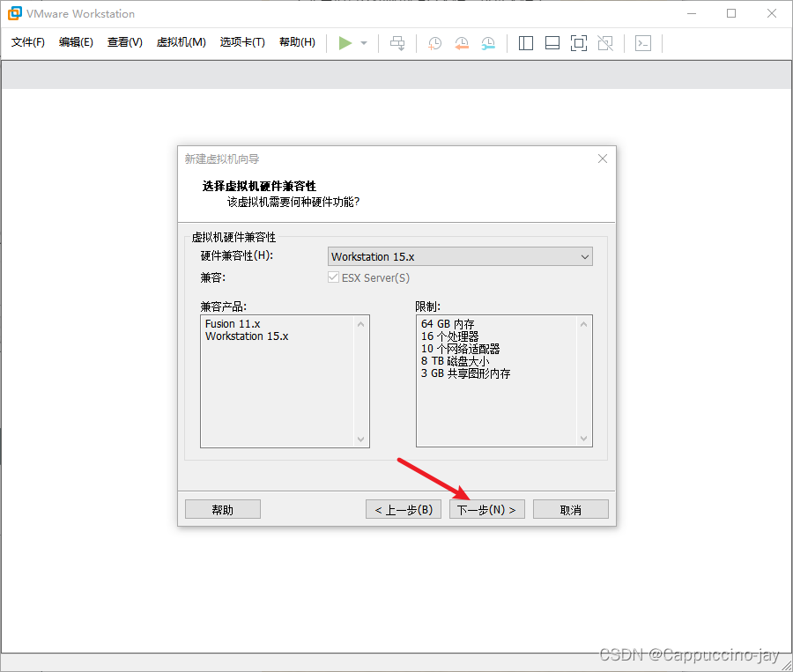Screen dimensions: 793x672
Task: Click the green power on play icon
Action: [345, 43]
